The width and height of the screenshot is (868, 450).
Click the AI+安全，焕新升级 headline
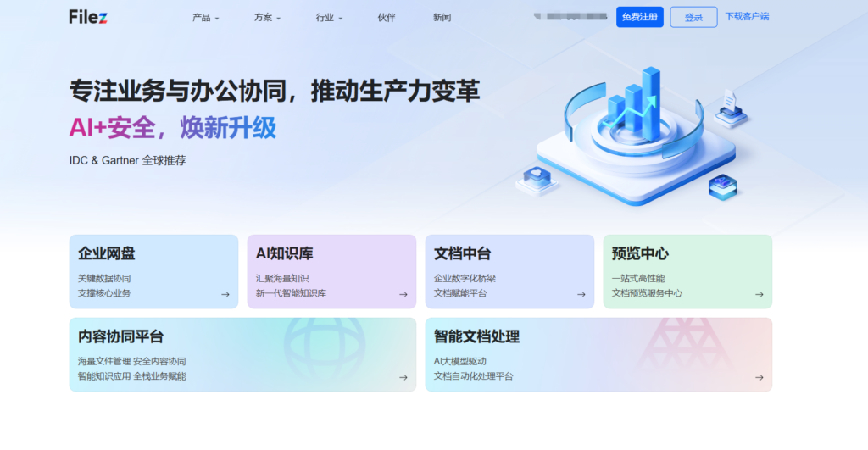(x=173, y=128)
